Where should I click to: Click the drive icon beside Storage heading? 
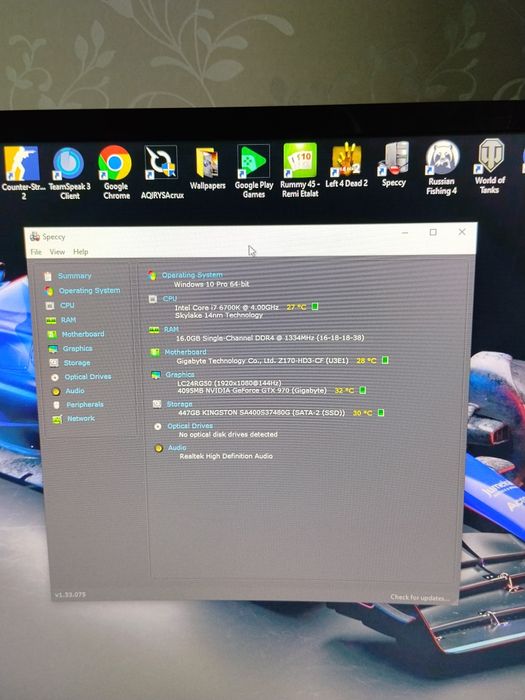tap(157, 404)
